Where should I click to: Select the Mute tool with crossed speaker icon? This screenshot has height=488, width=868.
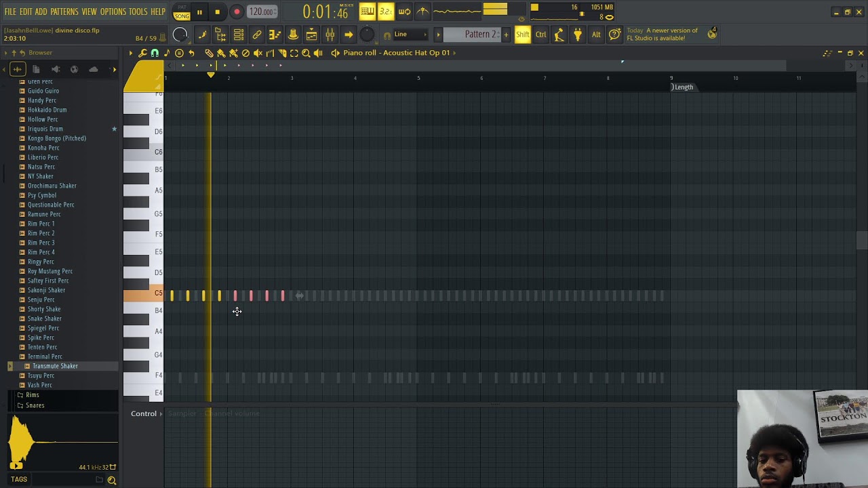pyautogui.click(x=258, y=53)
